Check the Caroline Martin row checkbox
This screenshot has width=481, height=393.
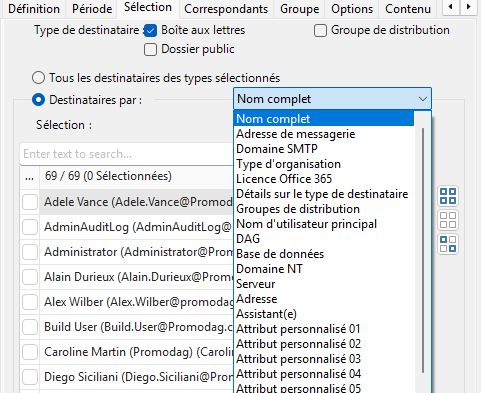pos(30,352)
